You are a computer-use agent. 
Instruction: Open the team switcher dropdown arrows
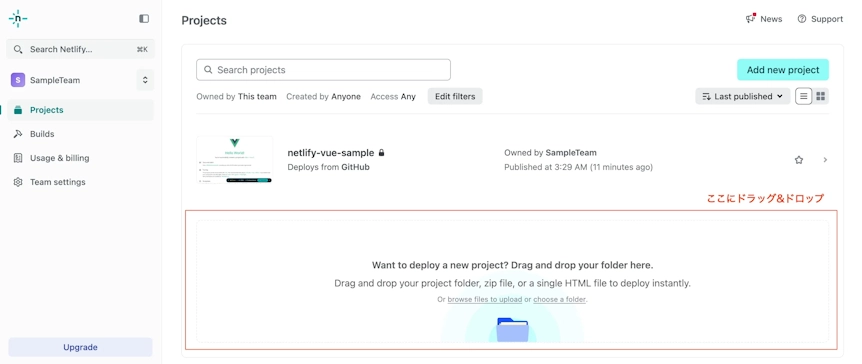(145, 80)
